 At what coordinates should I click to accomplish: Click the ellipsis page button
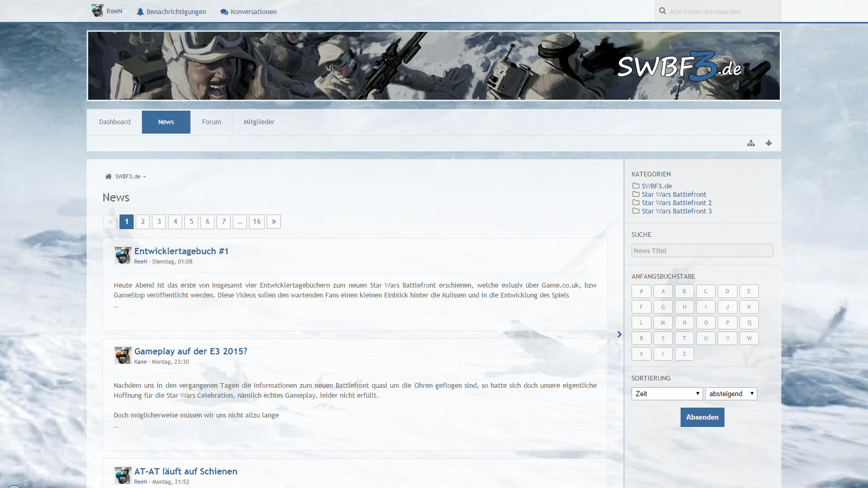(x=240, y=222)
